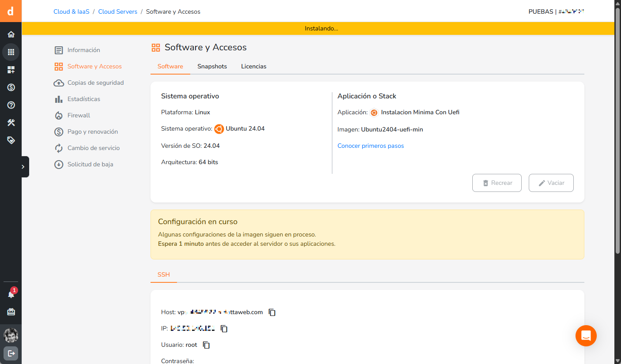This screenshot has height=364, width=621.
Task: Click the Software y Accesos page heading
Action: [x=206, y=48]
